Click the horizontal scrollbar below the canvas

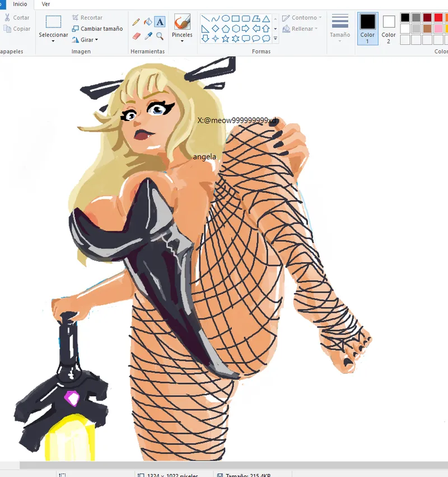click(x=234, y=465)
